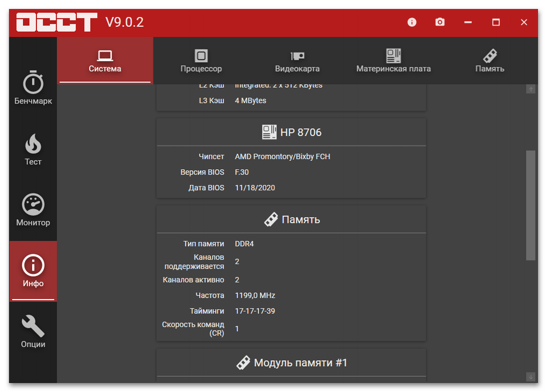Click the Память section header

coord(291,220)
